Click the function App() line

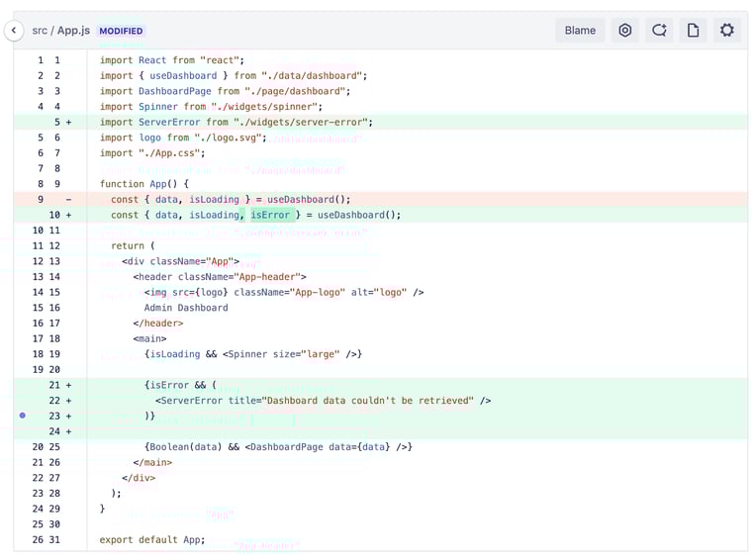click(144, 184)
